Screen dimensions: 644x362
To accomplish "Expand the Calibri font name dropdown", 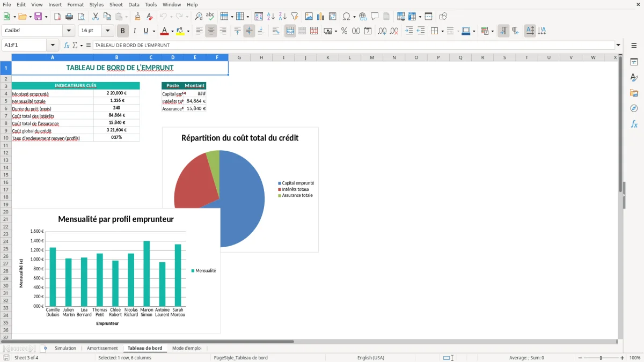I will click(68, 31).
